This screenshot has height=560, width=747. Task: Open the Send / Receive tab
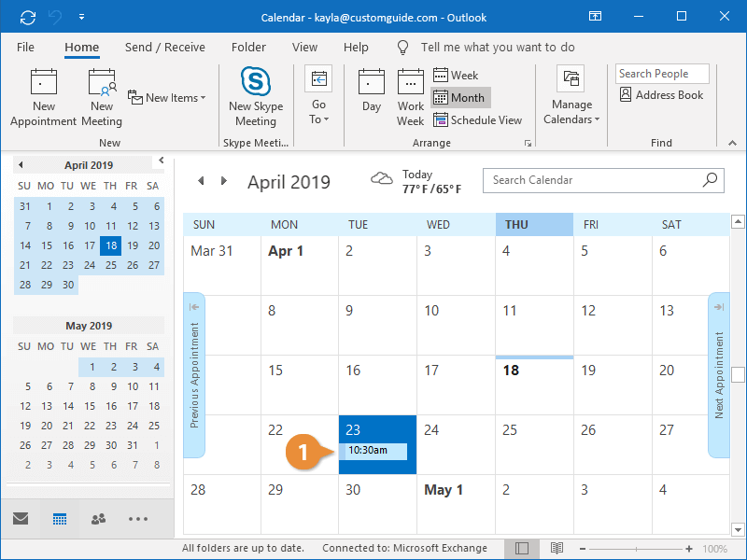pyautogui.click(x=165, y=48)
